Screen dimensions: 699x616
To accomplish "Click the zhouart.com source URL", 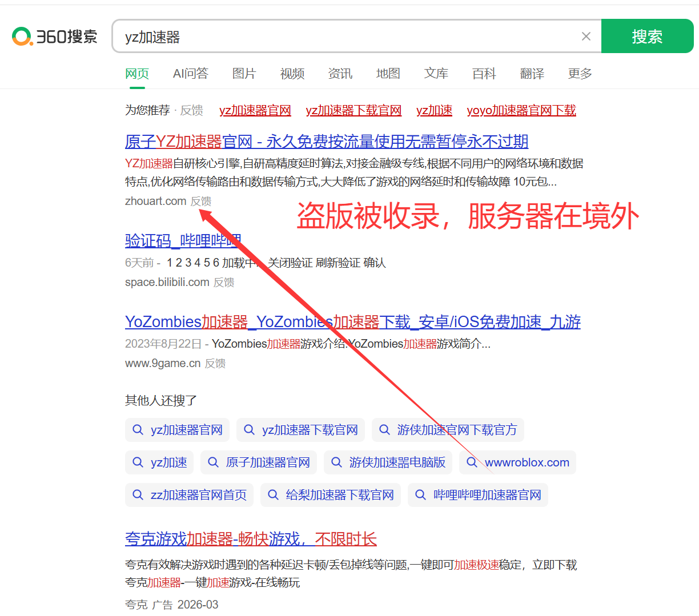I will click(x=156, y=201).
